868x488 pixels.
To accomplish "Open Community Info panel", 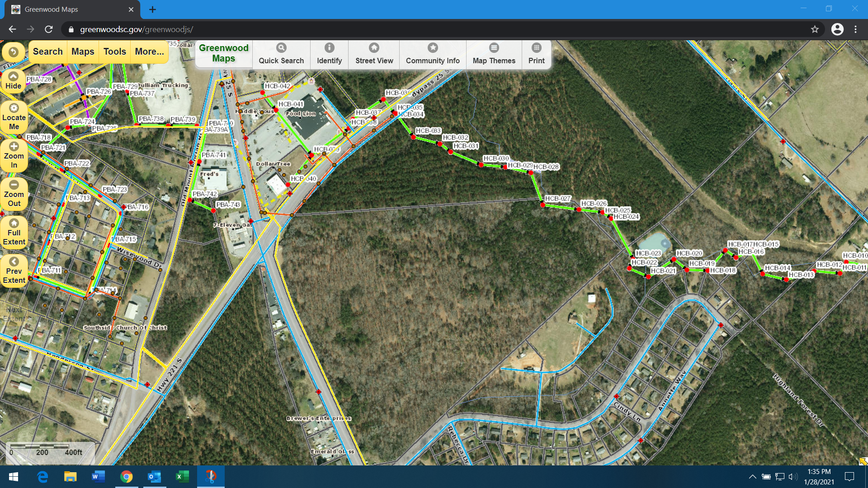I will pos(432,54).
